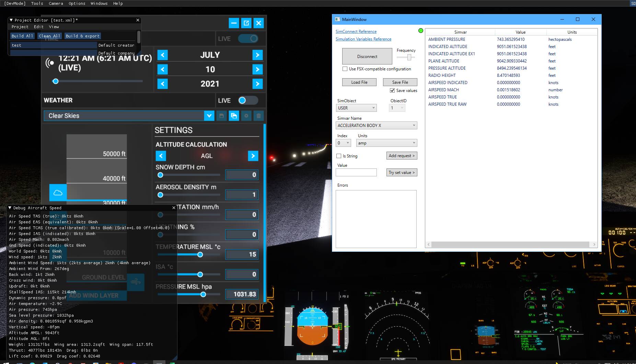Click the Add request button
The image size is (636, 364).
[402, 156]
